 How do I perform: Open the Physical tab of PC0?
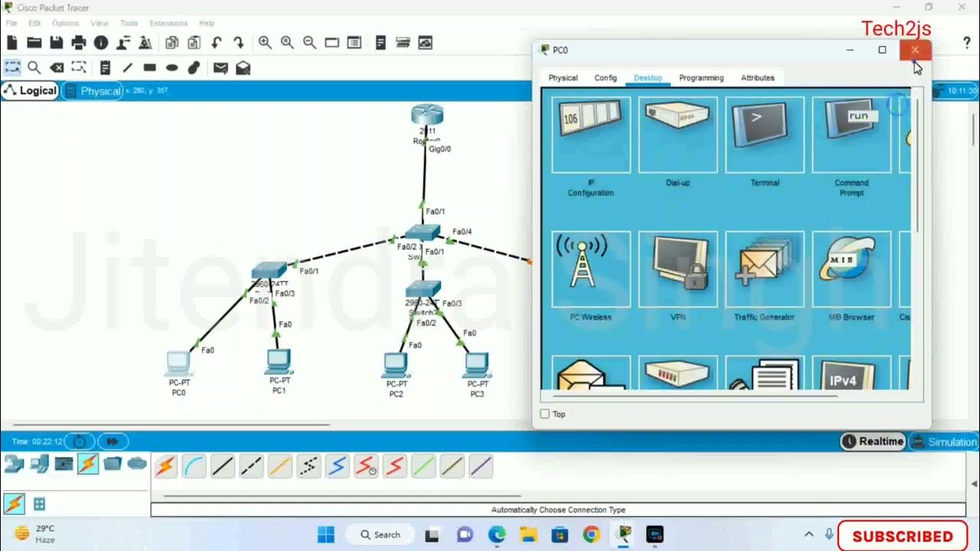point(563,77)
